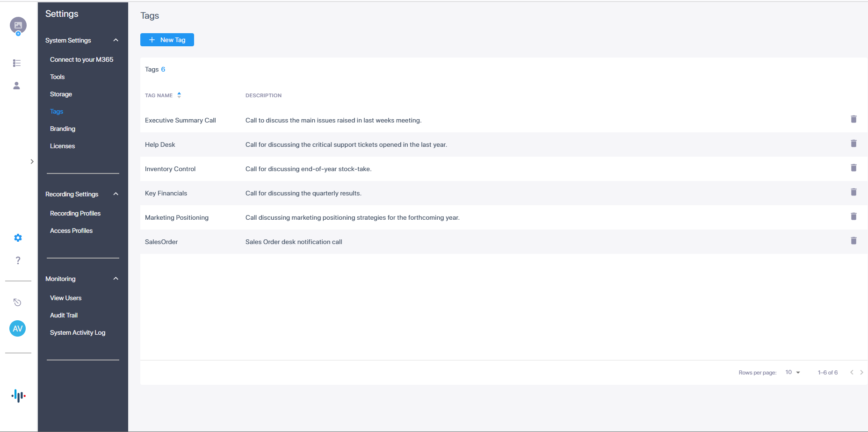
Task: Open Recording Profiles settings link
Action: (75, 213)
